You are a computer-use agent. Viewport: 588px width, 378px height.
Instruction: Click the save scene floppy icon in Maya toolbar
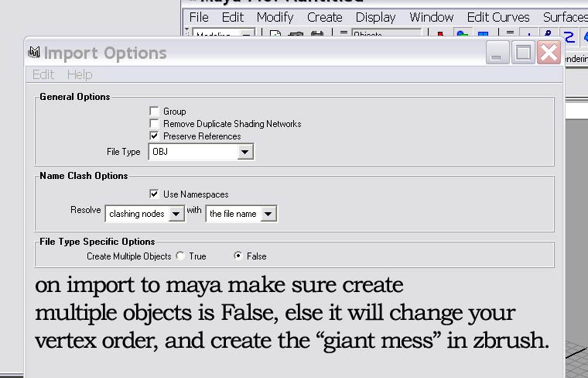pyautogui.click(x=317, y=33)
